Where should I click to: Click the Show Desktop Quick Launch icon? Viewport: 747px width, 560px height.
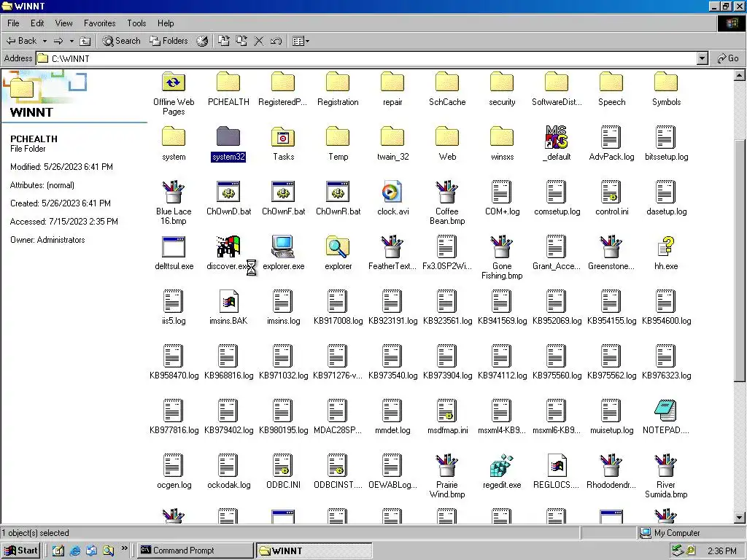tap(58, 551)
